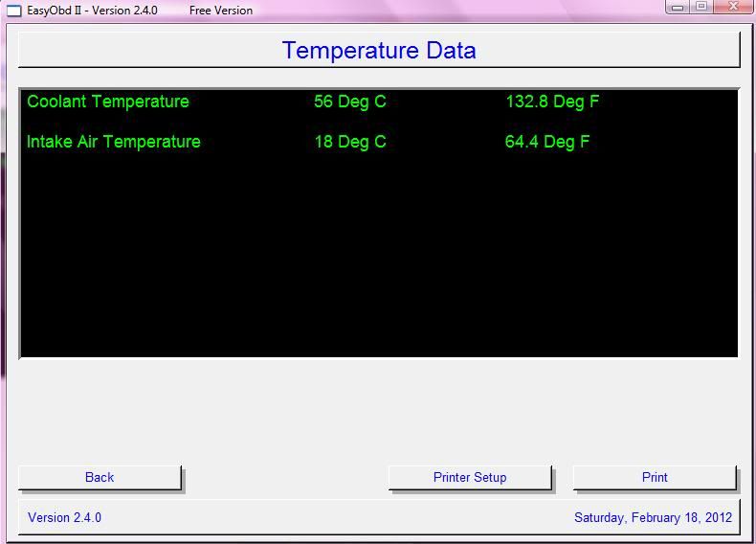
Task: Click the Free Version title bar text
Action: click(221, 11)
